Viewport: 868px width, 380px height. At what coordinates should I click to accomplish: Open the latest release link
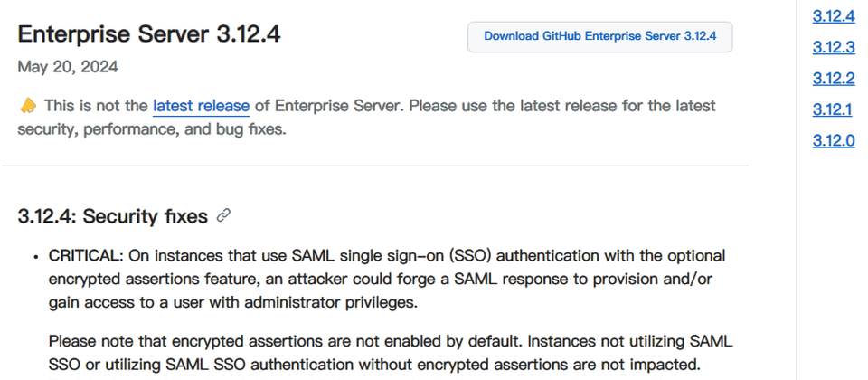pyautogui.click(x=201, y=106)
